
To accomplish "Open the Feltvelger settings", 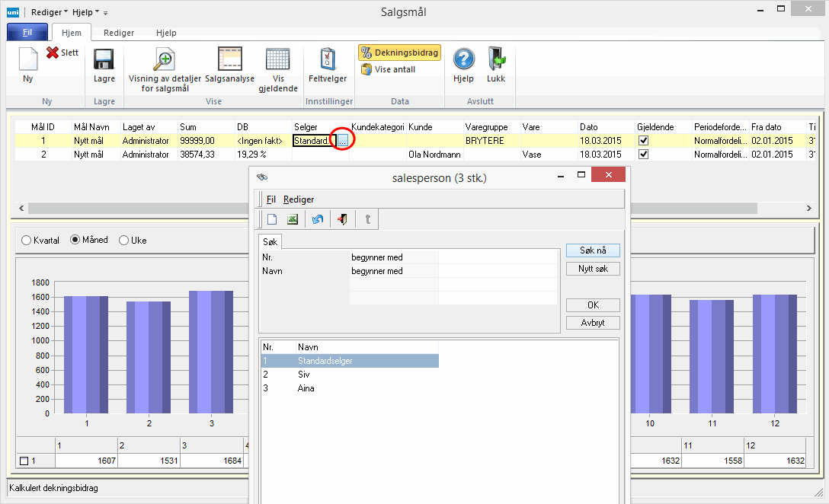I will pyautogui.click(x=328, y=60).
